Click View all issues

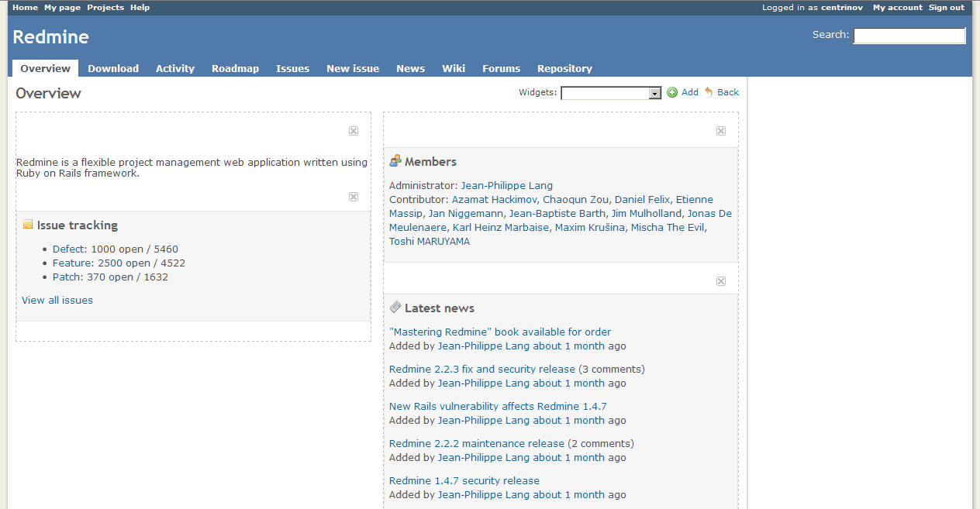click(57, 301)
